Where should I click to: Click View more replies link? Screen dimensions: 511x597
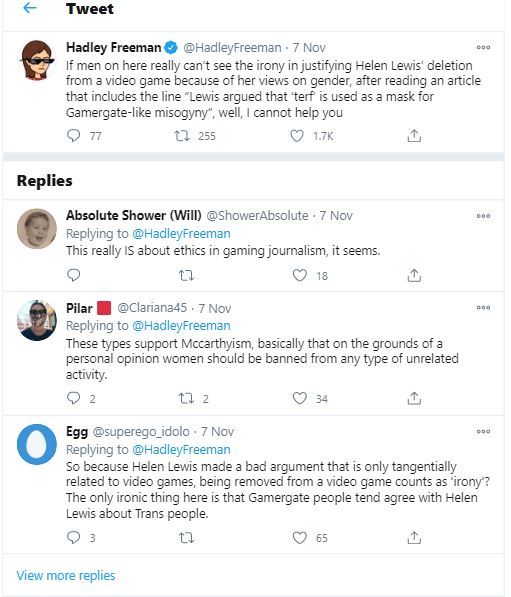coord(65,575)
